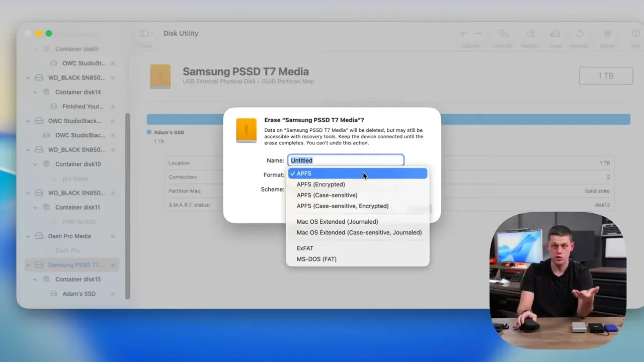Click the Untitled name input field
This screenshot has width=644, height=362.
click(346, 160)
